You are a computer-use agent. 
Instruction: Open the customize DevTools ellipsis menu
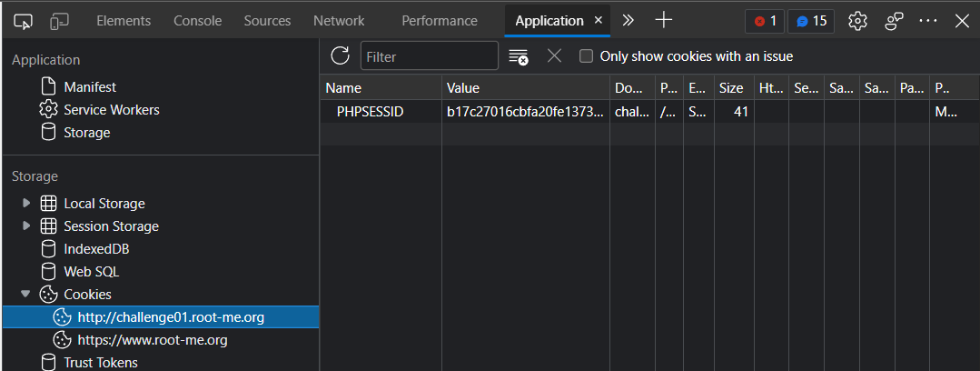click(x=928, y=21)
